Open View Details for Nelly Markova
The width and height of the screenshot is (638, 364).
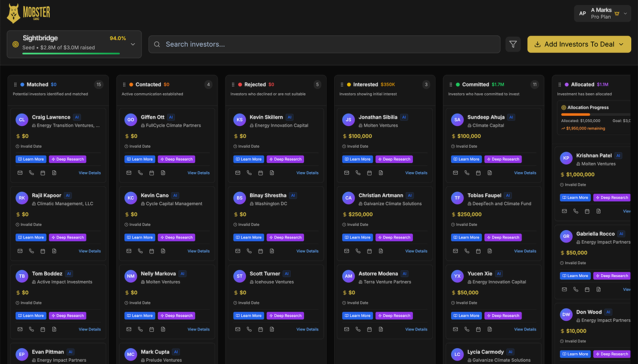[198, 329]
